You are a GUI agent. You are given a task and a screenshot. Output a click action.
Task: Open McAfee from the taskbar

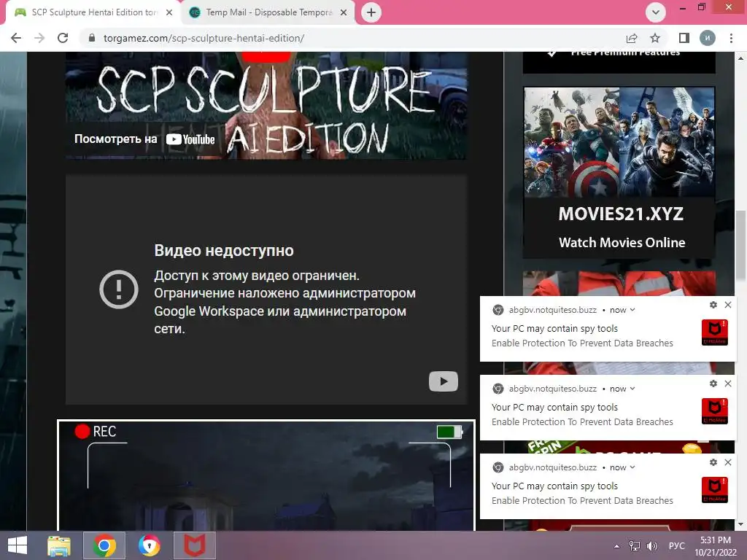tap(194, 545)
